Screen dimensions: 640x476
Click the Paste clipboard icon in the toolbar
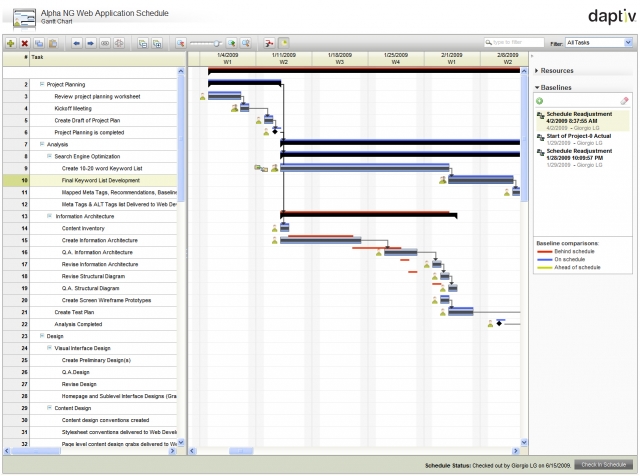click(x=54, y=45)
